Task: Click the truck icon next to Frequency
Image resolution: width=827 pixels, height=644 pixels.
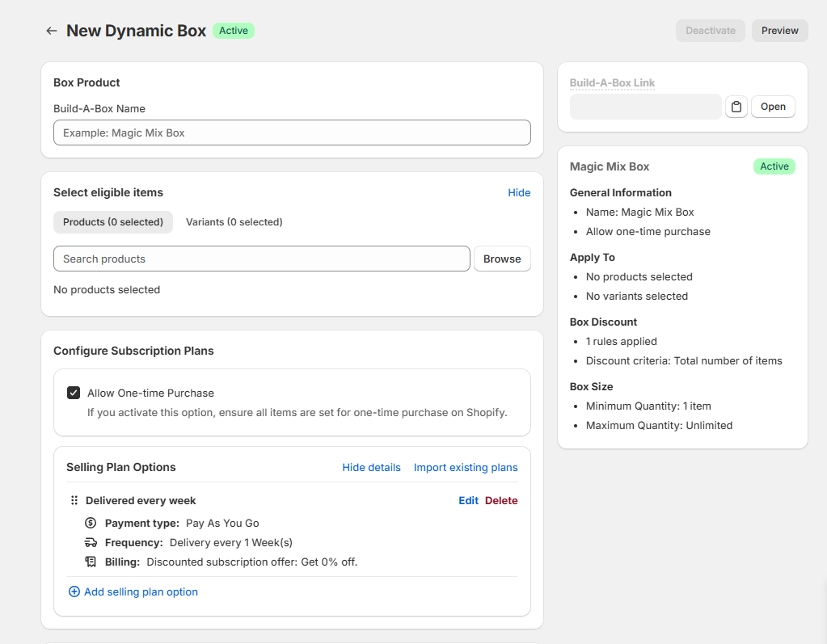Action: pos(91,542)
